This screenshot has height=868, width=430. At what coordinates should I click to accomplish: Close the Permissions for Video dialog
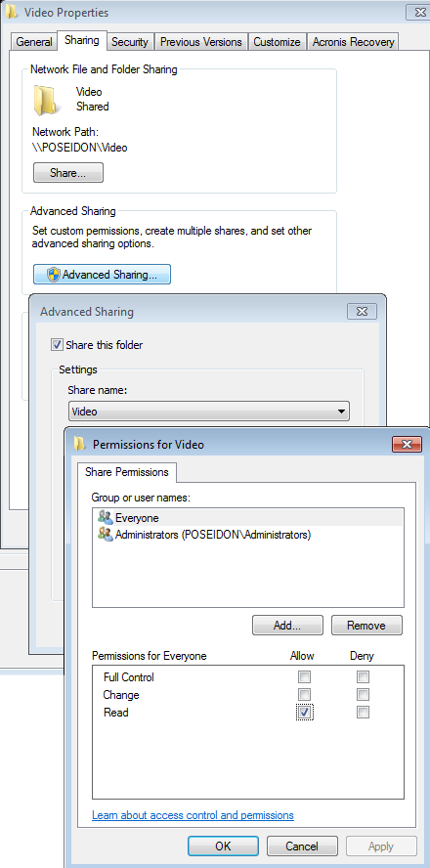pos(408,444)
